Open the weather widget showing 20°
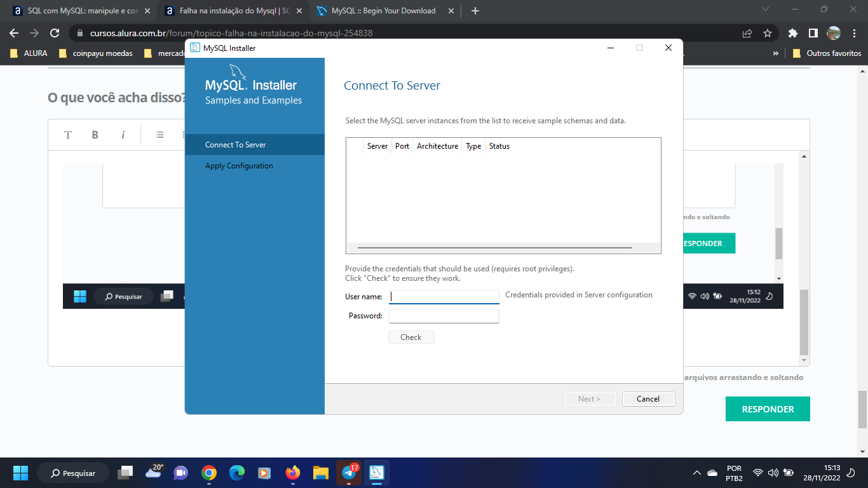Screen dimensions: 868x488 (154, 471)
